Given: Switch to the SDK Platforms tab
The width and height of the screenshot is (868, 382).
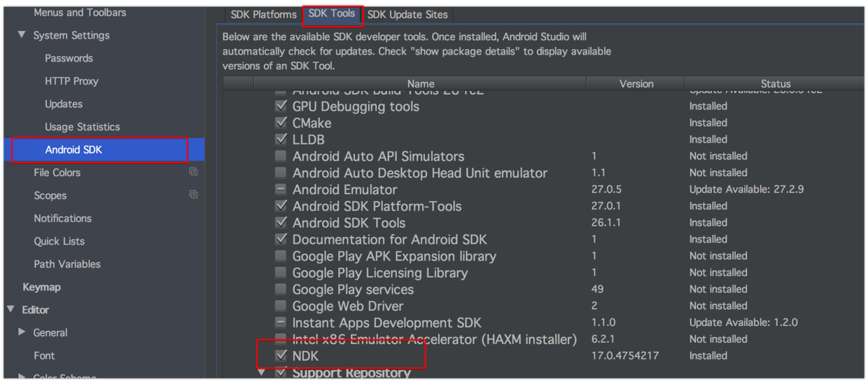Looking at the screenshot, I should pyautogui.click(x=264, y=15).
